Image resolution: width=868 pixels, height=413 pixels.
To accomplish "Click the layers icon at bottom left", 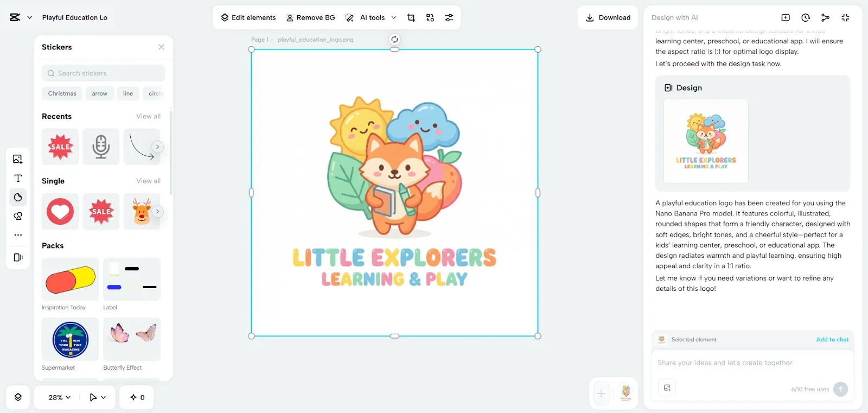I will pyautogui.click(x=18, y=397).
